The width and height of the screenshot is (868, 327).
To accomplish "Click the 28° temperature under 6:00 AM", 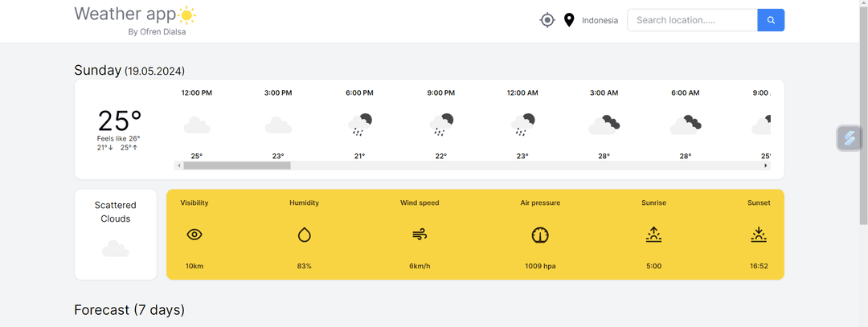I will [x=686, y=156].
